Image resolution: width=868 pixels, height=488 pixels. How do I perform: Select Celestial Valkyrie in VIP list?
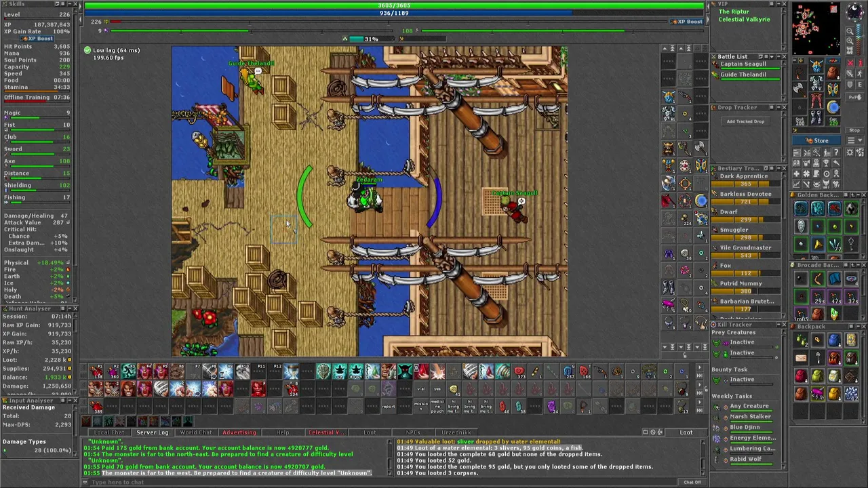click(x=745, y=19)
